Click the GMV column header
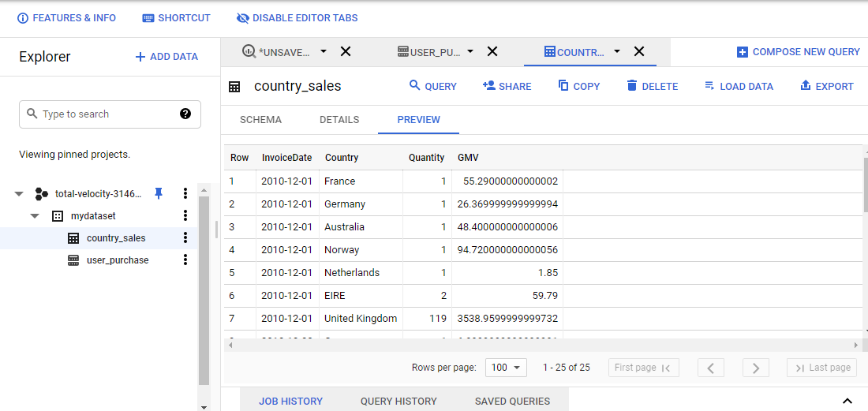The image size is (868, 411). (x=468, y=158)
